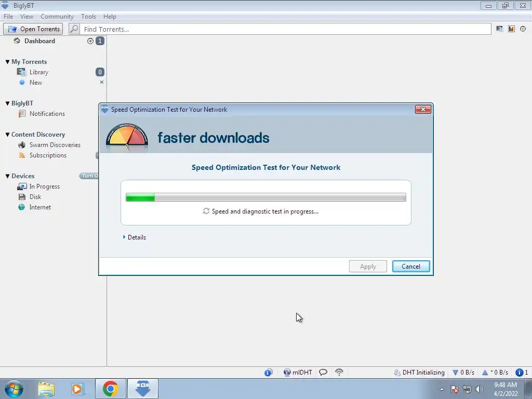The image size is (532, 399).
Task: Collapse the My Torrents section
Action: pos(7,62)
